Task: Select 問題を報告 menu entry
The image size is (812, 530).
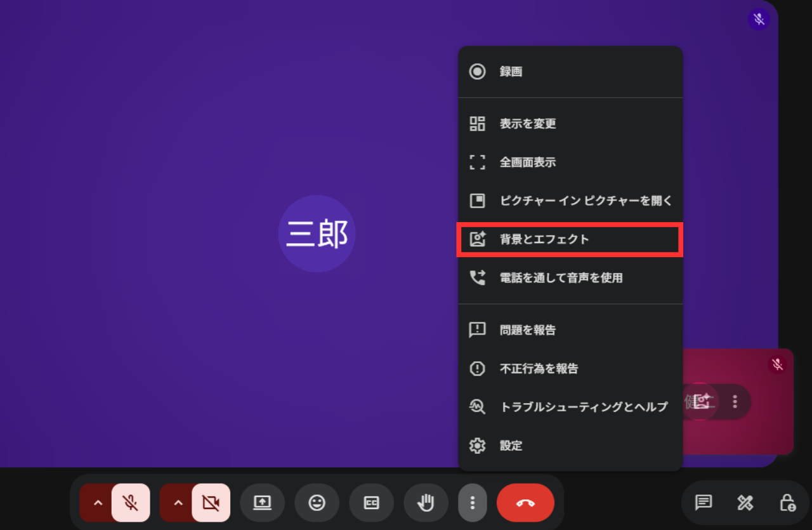Action: point(570,330)
